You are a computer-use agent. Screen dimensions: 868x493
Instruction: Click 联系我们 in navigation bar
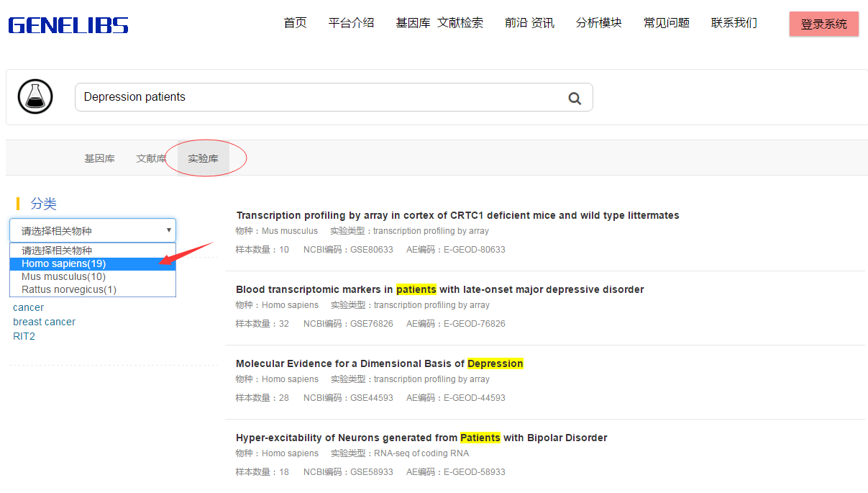coord(734,23)
